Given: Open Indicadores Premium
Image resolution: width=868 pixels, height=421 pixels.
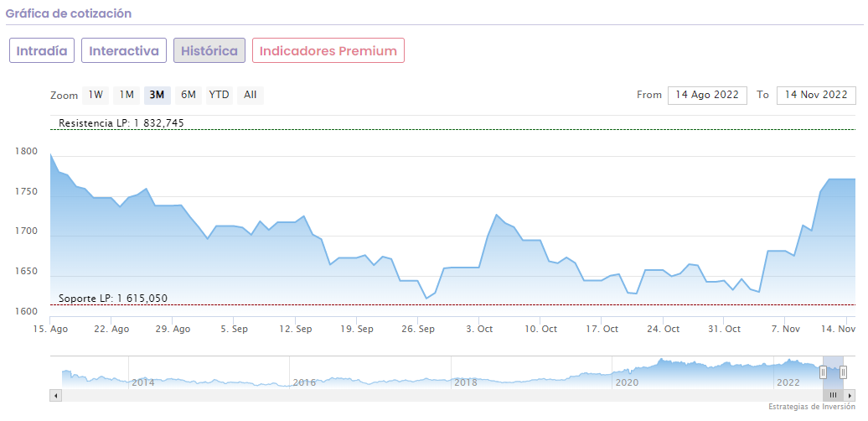Looking at the screenshot, I should [x=328, y=50].
